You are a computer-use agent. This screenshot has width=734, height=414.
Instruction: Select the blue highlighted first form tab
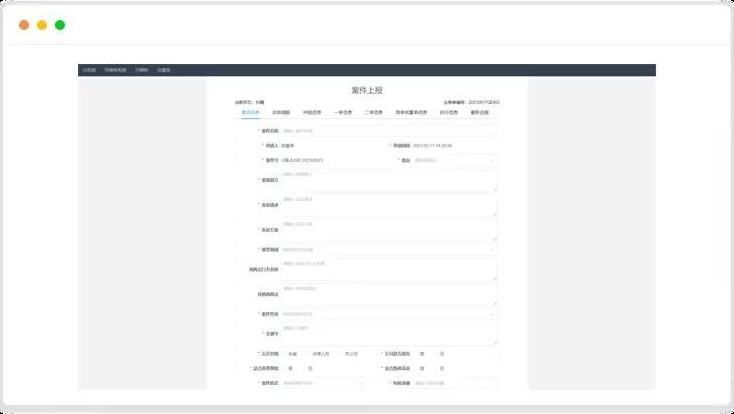pos(250,112)
